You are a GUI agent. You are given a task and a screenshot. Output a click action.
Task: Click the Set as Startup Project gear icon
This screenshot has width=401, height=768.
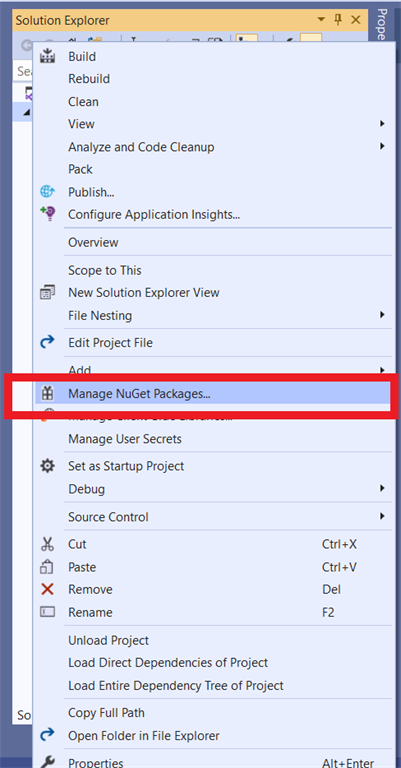point(47,466)
